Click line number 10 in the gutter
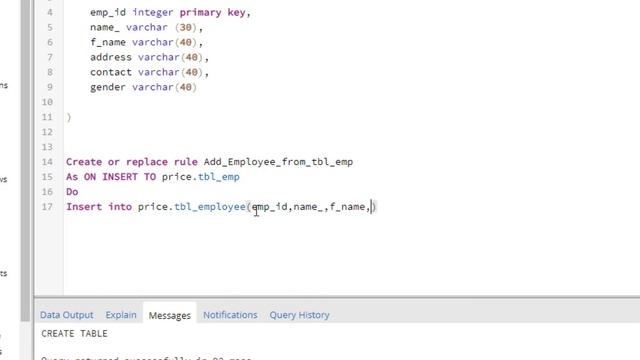 pyautogui.click(x=47, y=102)
